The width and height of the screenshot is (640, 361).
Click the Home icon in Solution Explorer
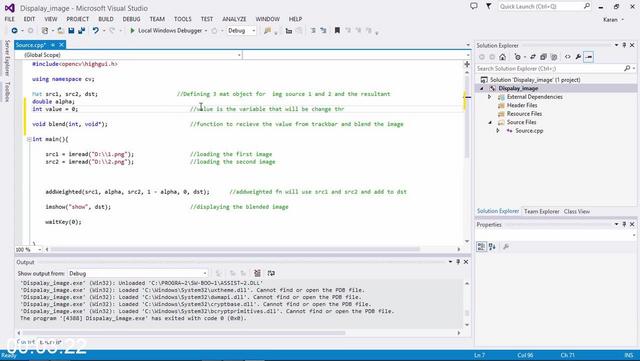point(502,57)
